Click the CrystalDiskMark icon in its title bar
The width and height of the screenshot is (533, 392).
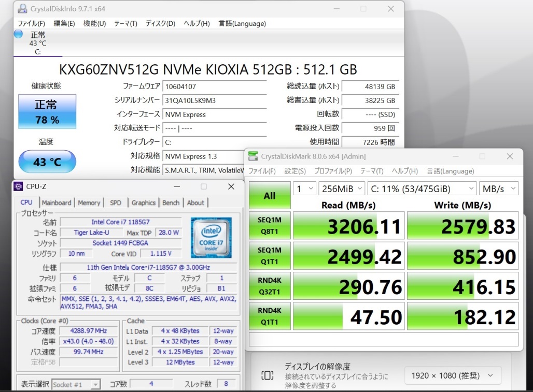(253, 155)
